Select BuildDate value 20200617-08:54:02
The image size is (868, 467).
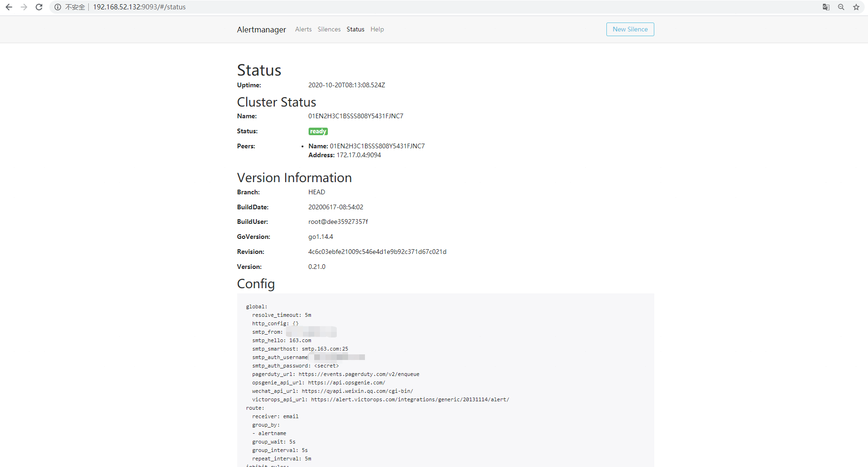pos(336,207)
